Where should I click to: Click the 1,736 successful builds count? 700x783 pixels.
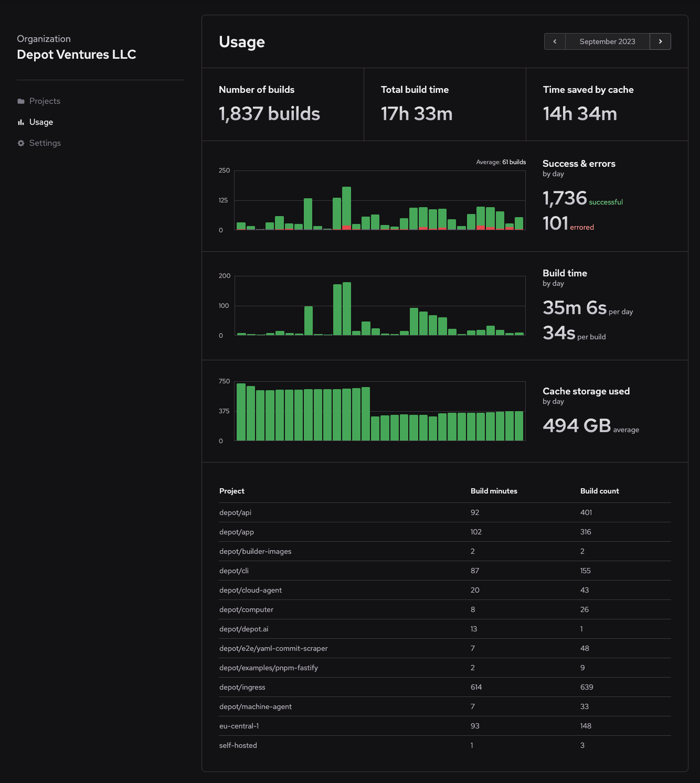(565, 198)
